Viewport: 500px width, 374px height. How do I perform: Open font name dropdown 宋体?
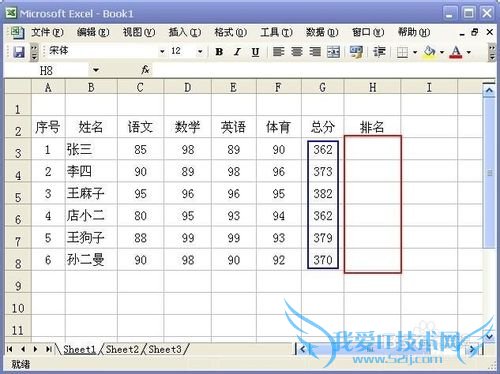[162, 52]
